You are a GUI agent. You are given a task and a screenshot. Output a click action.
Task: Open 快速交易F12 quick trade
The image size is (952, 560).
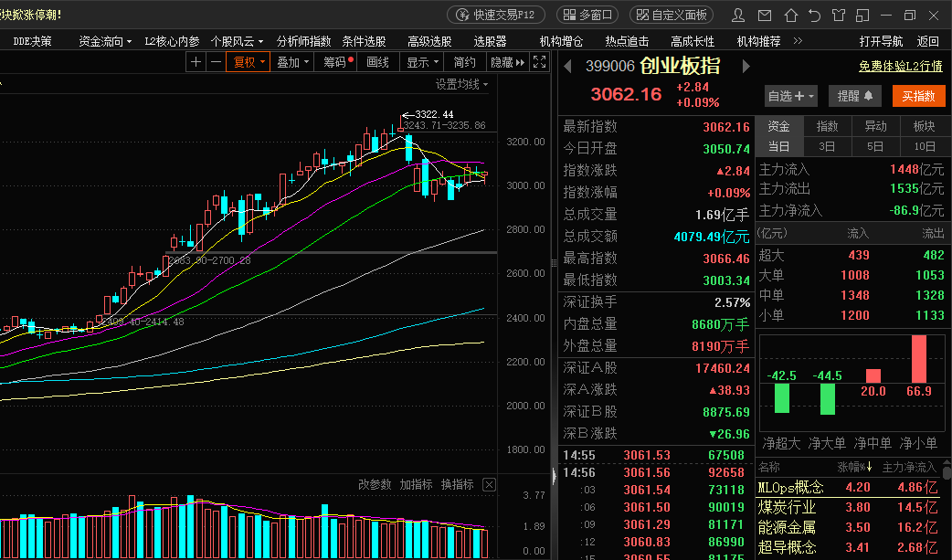pyautogui.click(x=496, y=15)
